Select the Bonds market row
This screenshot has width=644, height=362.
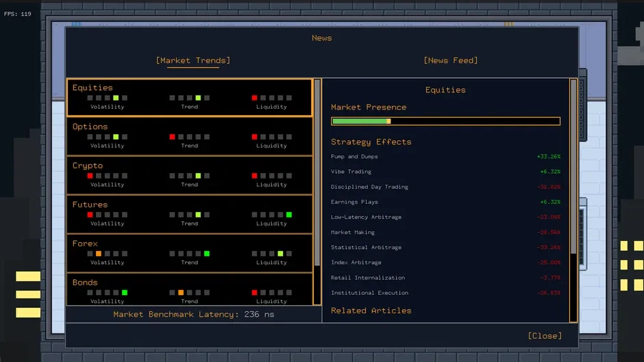point(190,289)
